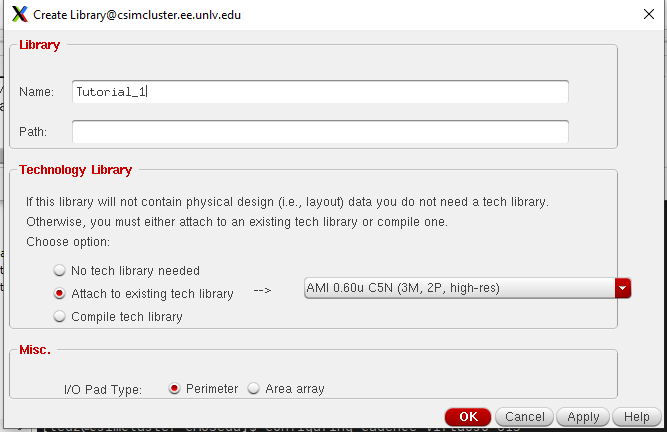667x432 pixels.
Task: Click the library Name input field
Action: [320, 92]
